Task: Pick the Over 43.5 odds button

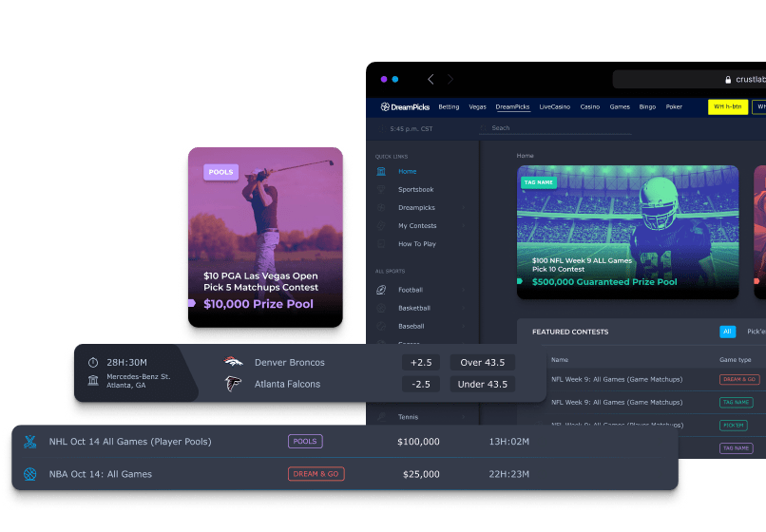Action: (x=483, y=362)
